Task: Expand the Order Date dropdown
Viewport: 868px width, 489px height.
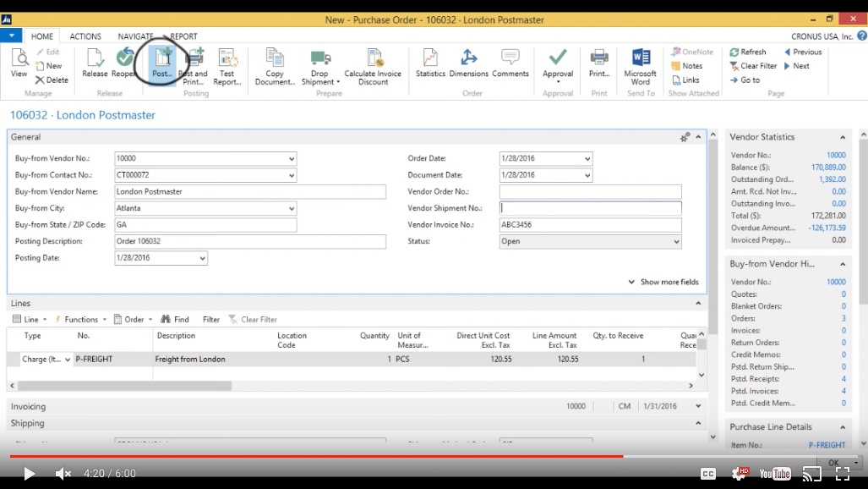Action: (587, 159)
